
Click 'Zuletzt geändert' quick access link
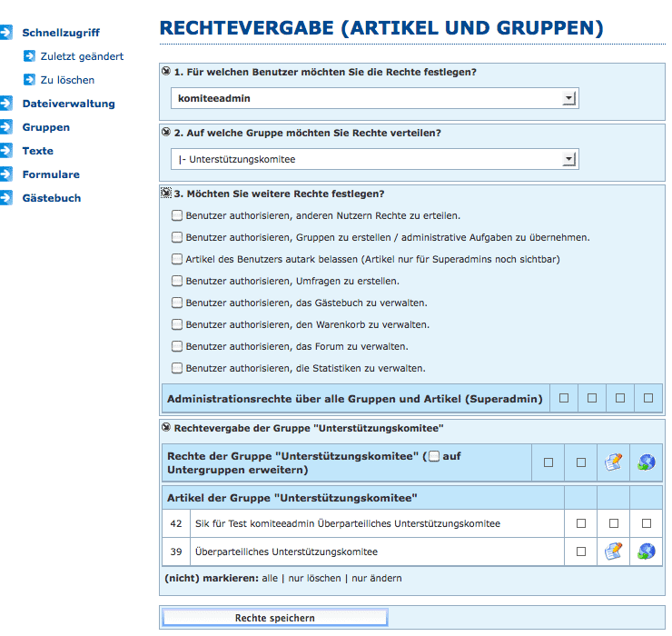coord(82,56)
